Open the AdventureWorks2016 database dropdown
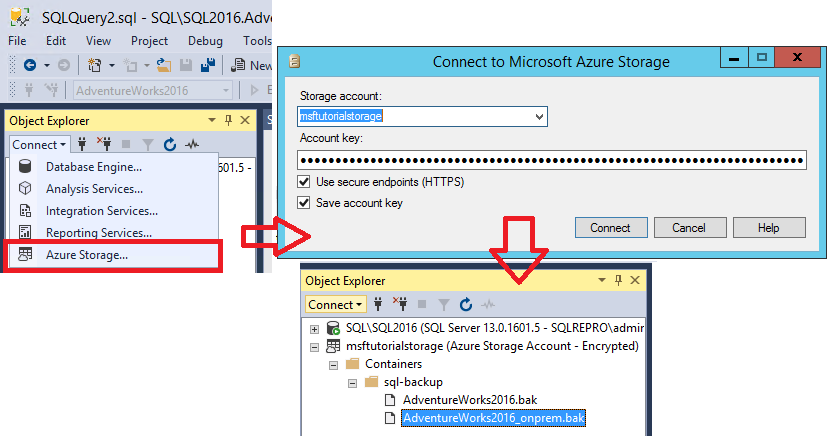827x437 pixels. pos(226,91)
